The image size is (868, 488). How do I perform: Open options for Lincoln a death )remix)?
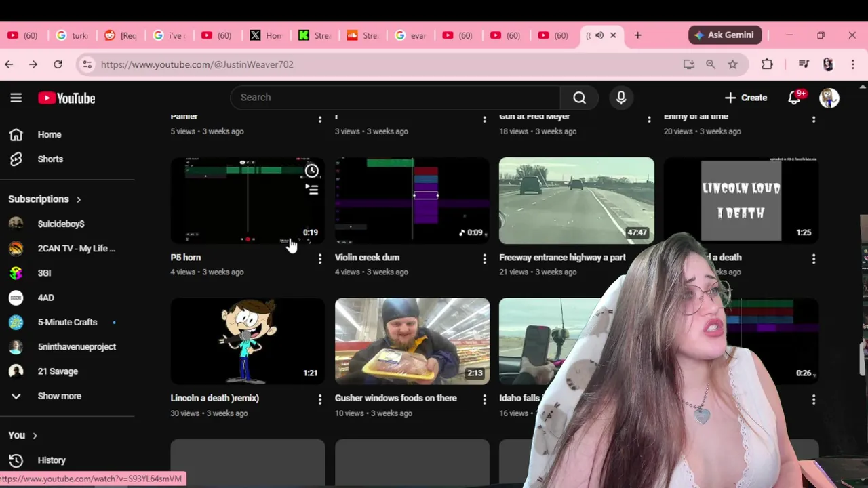(x=320, y=400)
